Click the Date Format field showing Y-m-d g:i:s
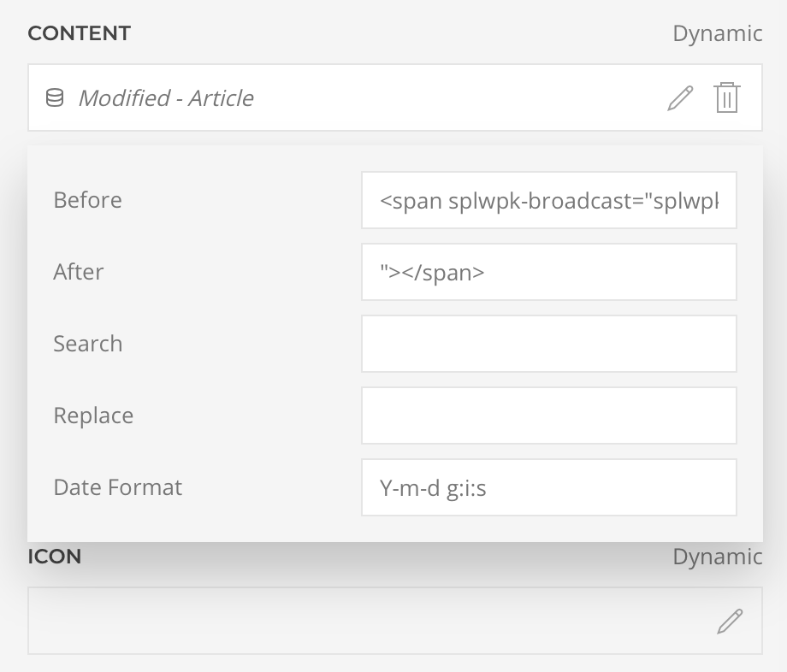 (x=548, y=487)
